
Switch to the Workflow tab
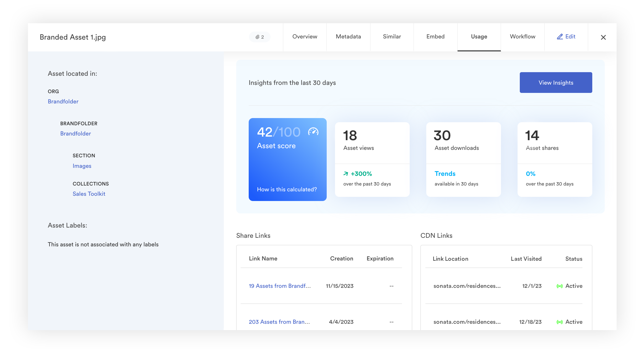[x=522, y=36]
